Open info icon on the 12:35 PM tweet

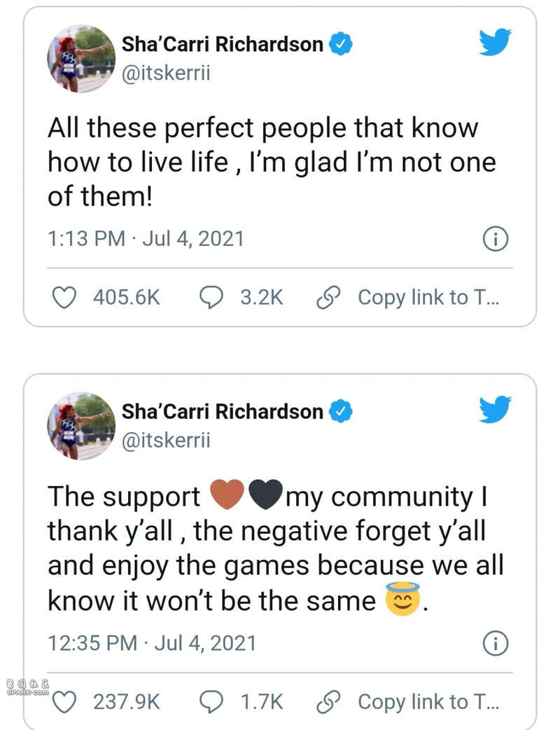(496, 643)
